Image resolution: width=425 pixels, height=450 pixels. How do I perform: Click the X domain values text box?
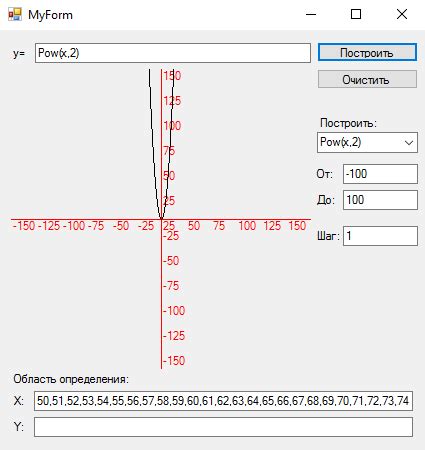point(223,401)
